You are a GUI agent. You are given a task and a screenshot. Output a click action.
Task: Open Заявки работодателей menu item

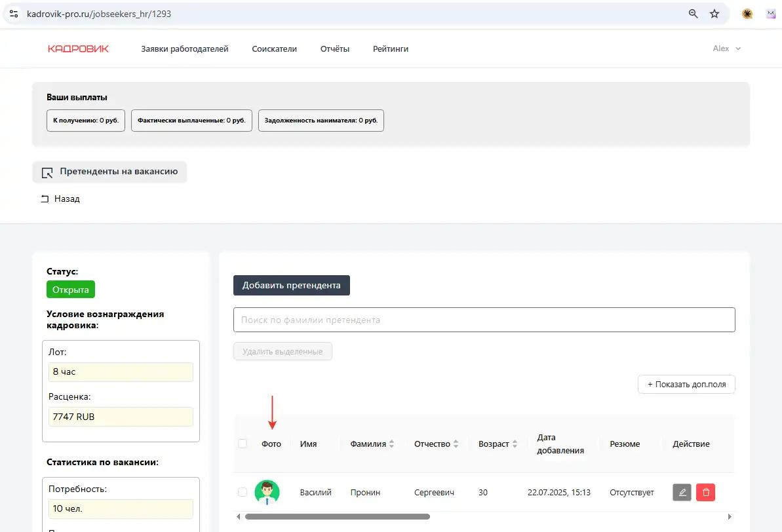pyautogui.click(x=185, y=48)
